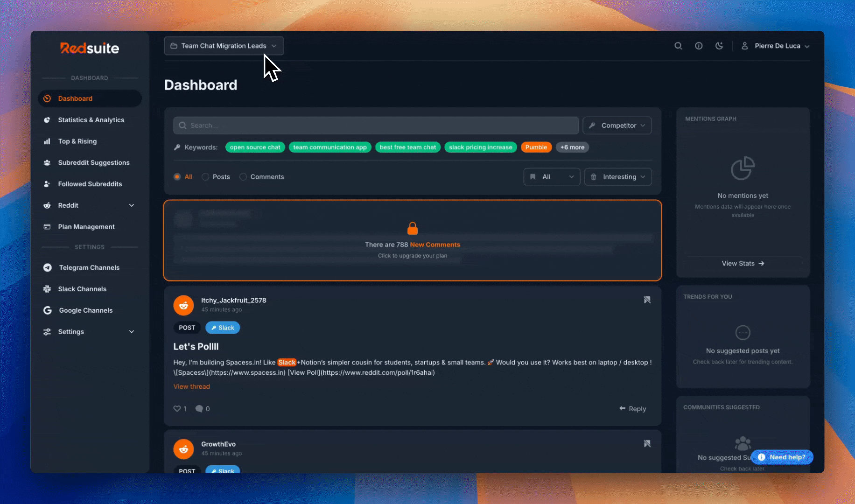Click into the dashboard Search field
855x504 pixels.
(376, 126)
